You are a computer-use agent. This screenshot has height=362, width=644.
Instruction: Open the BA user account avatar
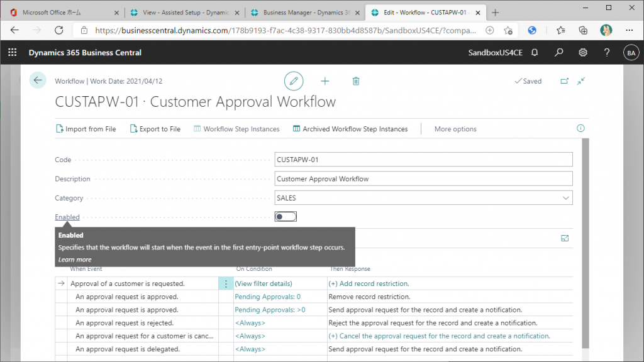coord(631,53)
